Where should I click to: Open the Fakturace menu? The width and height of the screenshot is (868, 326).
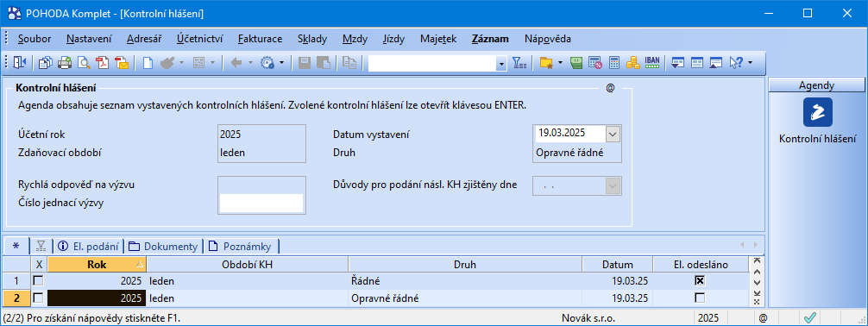[x=261, y=39]
